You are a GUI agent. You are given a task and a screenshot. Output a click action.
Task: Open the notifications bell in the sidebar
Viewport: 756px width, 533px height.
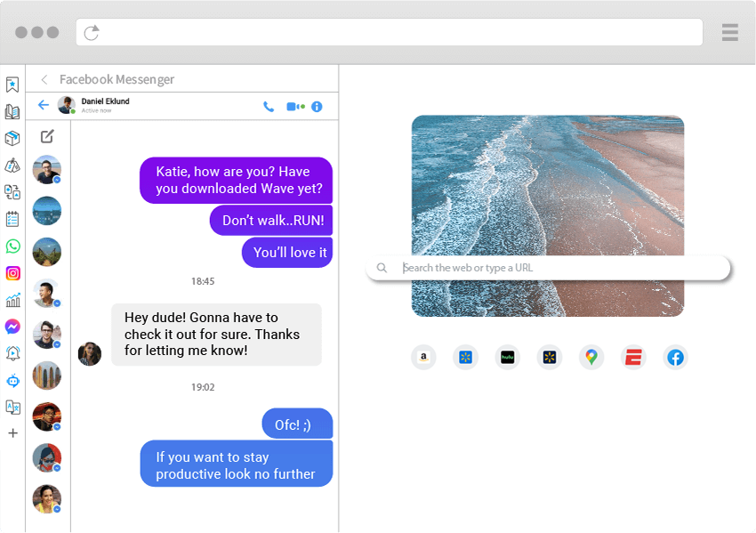13,353
